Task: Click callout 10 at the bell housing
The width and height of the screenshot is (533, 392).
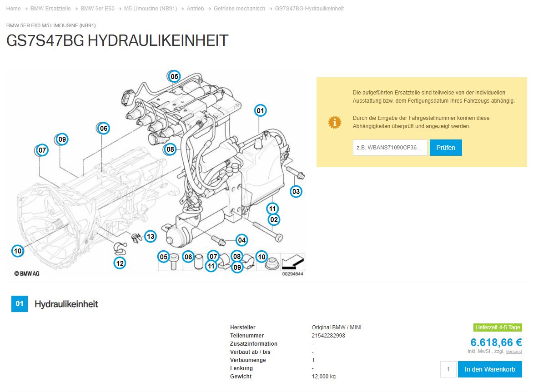Action: [18, 251]
